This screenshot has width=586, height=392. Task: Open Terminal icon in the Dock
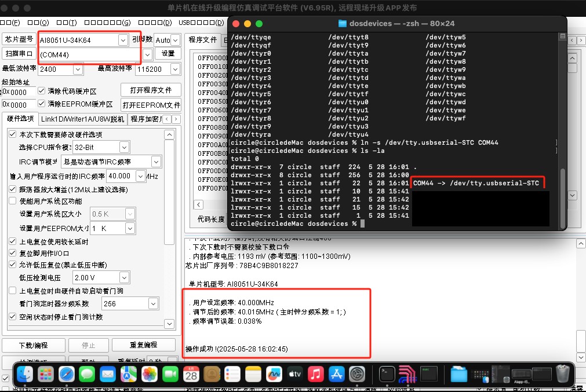pos(387,373)
